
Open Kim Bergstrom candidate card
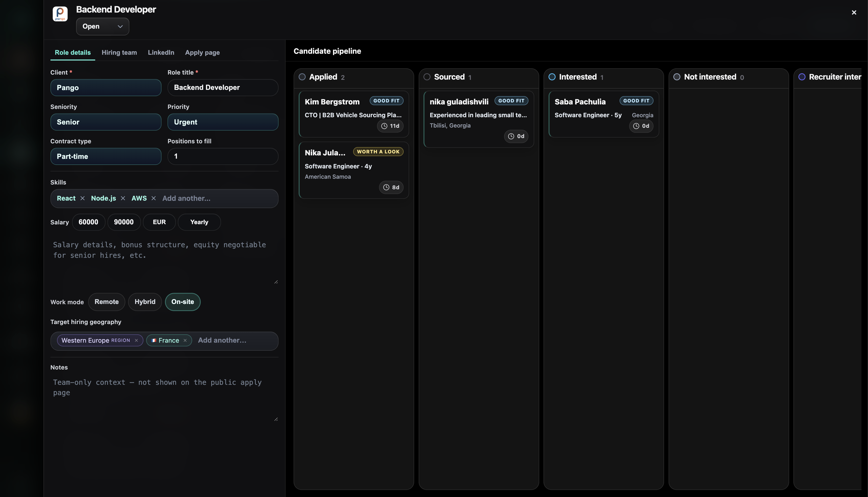tap(354, 114)
